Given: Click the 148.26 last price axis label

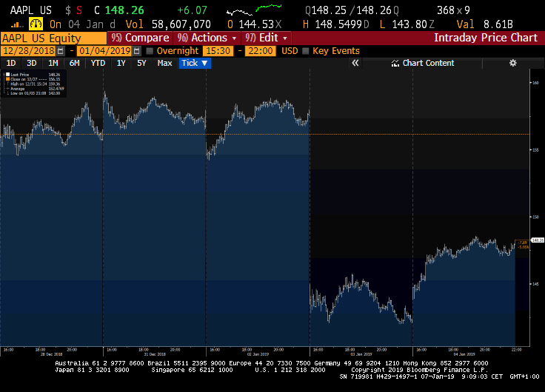Looking at the screenshot, I should [538, 240].
